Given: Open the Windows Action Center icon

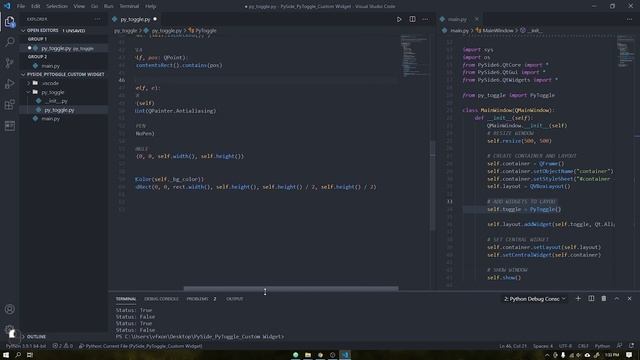Looking at the screenshot, I should [629, 355].
